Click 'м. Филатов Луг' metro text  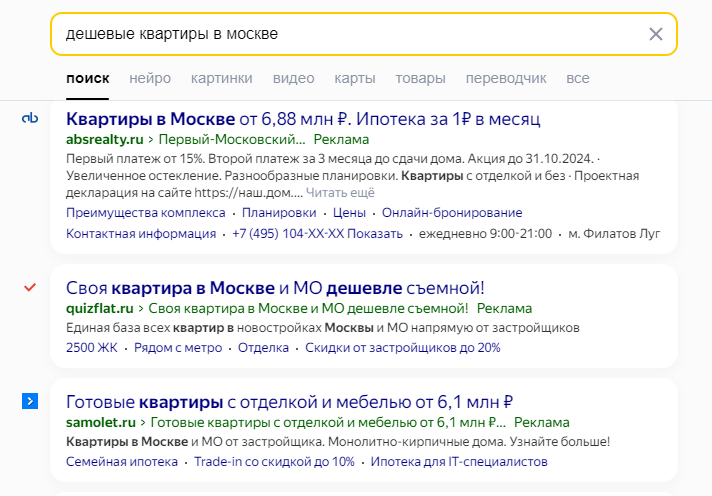pyautogui.click(x=614, y=233)
